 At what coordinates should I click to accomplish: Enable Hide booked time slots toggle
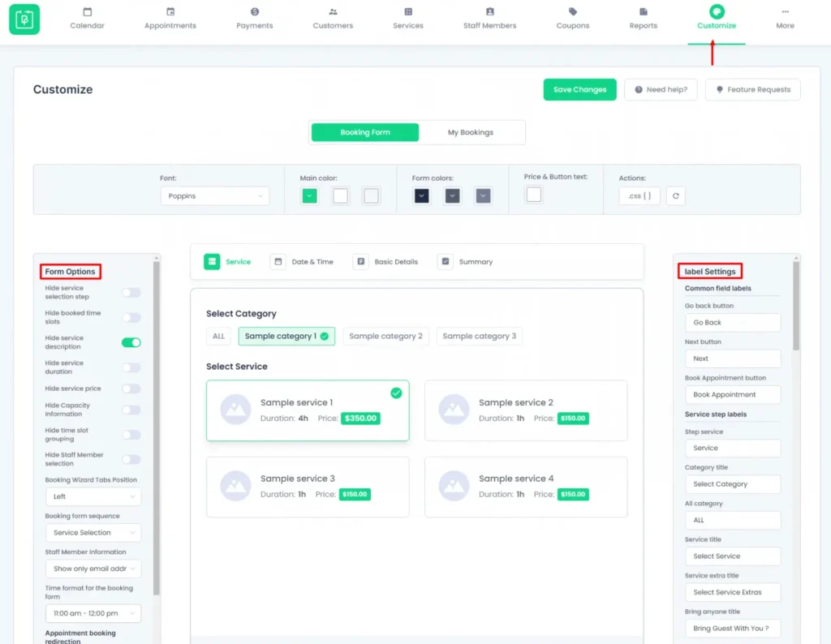pos(131,317)
